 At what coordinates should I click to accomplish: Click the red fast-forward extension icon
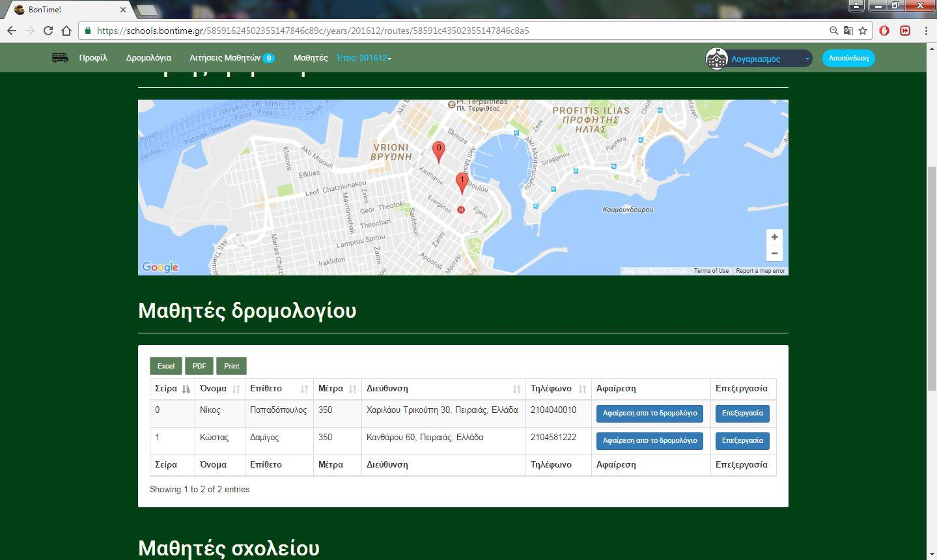(x=905, y=31)
